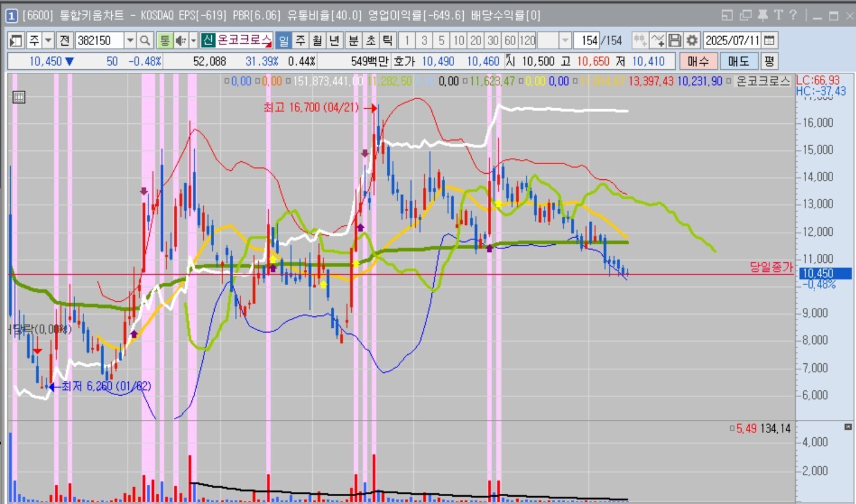856x504 pixels.
Task: Select the 월 monthly period tab
Action: coord(318,41)
